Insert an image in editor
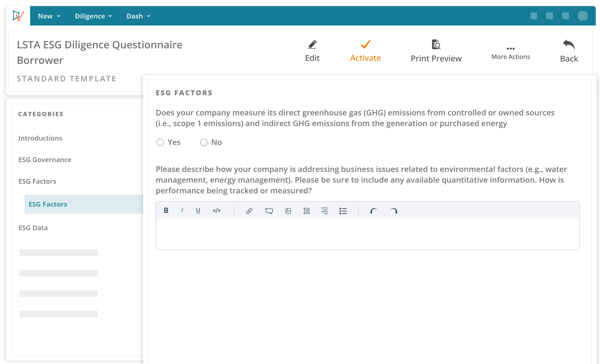Viewport: 600px width, 364px height. [x=288, y=211]
